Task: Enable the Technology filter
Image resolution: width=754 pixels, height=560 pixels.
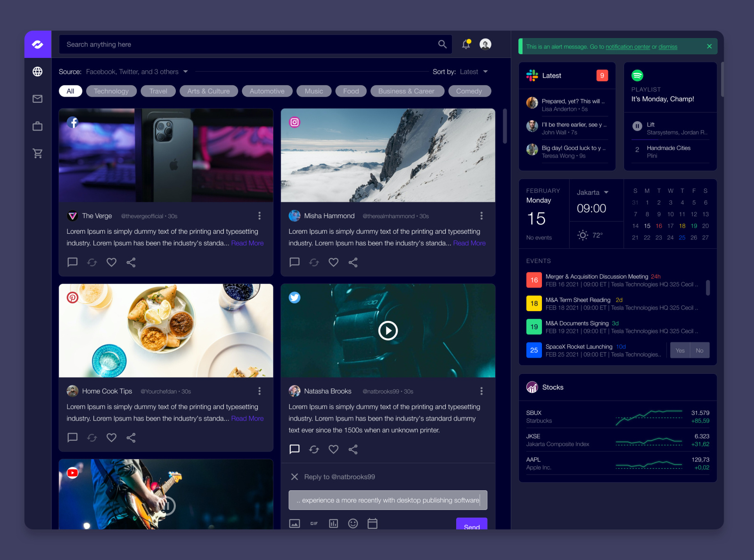Action: point(111,91)
